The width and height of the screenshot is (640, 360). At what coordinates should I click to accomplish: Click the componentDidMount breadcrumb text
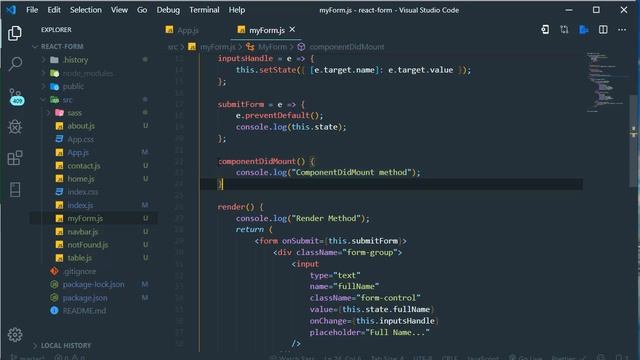(x=347, y=47)
